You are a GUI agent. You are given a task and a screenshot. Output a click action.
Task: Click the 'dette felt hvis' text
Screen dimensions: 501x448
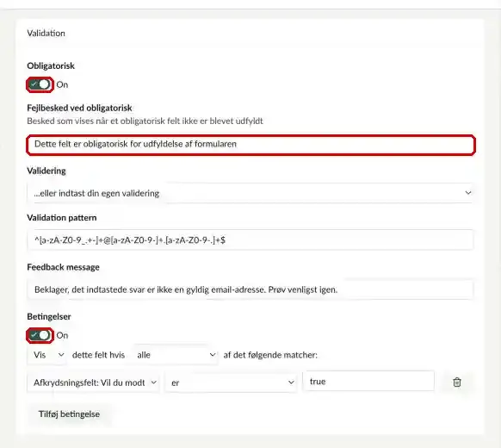98,355
